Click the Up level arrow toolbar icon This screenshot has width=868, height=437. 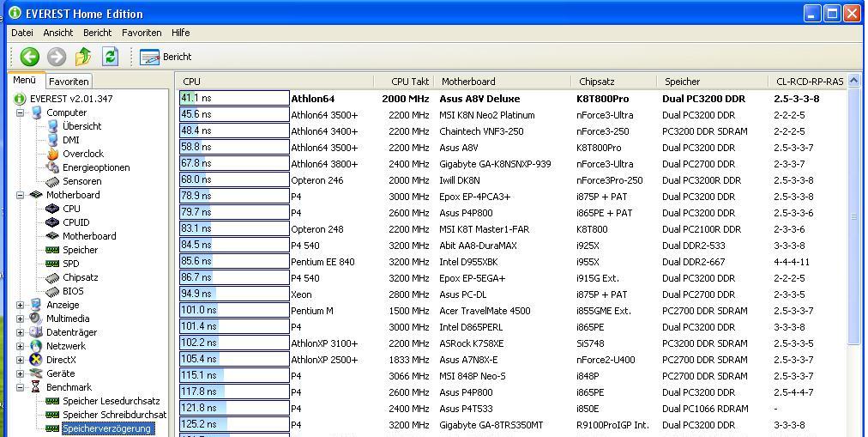point(83,57)
